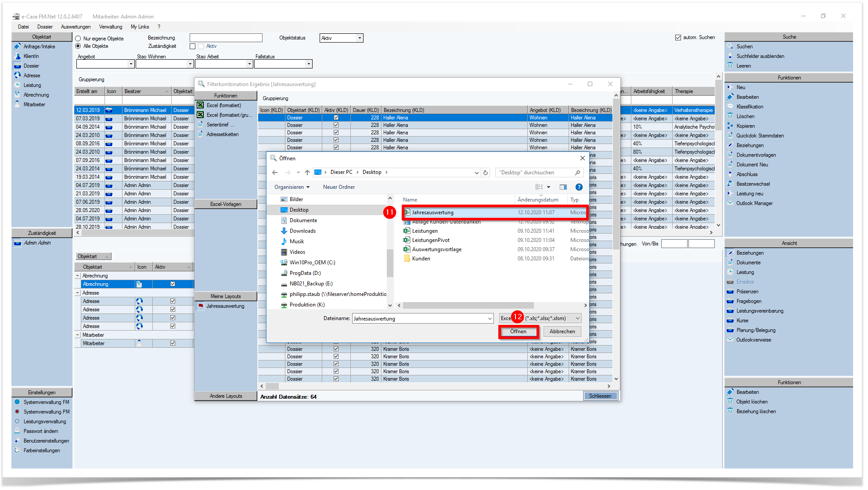Open the Stao Arbeit dropdown
The image size is (868, 490).
[249, 64]
